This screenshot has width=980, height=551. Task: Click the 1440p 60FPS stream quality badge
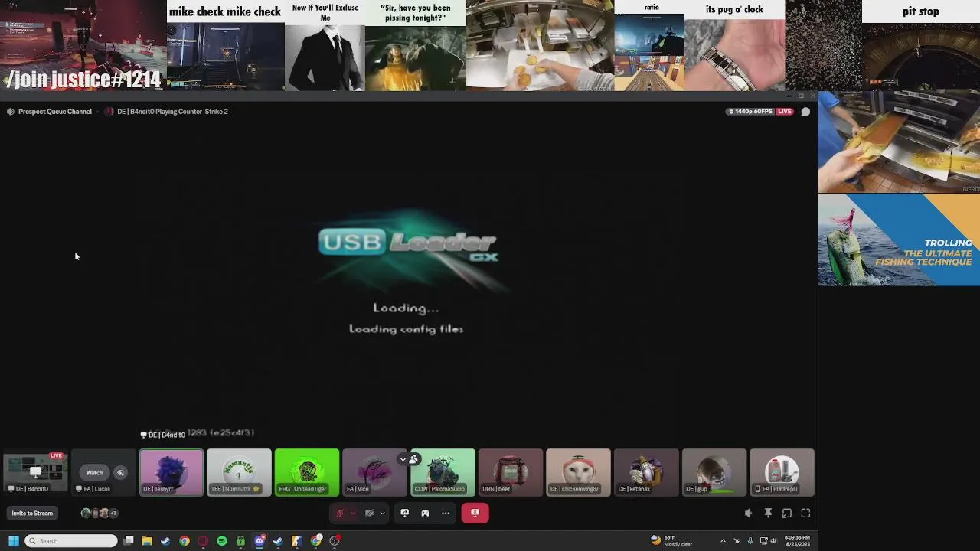[x=750, y=112]
